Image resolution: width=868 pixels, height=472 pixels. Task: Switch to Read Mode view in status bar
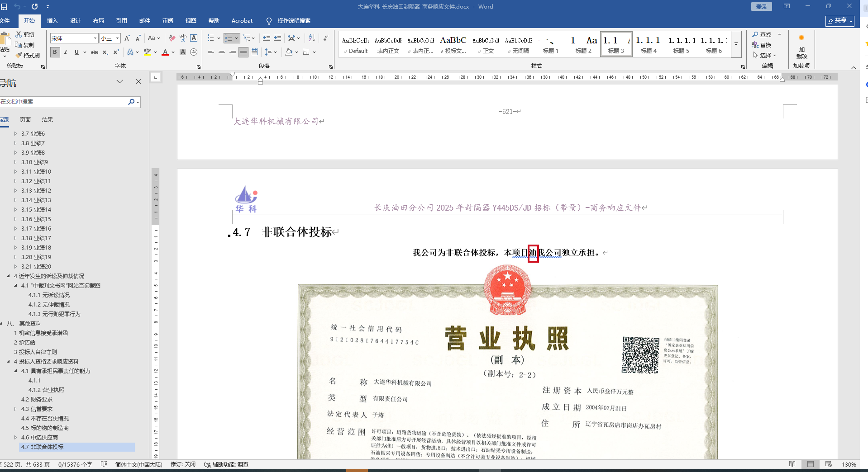(792, 464)
